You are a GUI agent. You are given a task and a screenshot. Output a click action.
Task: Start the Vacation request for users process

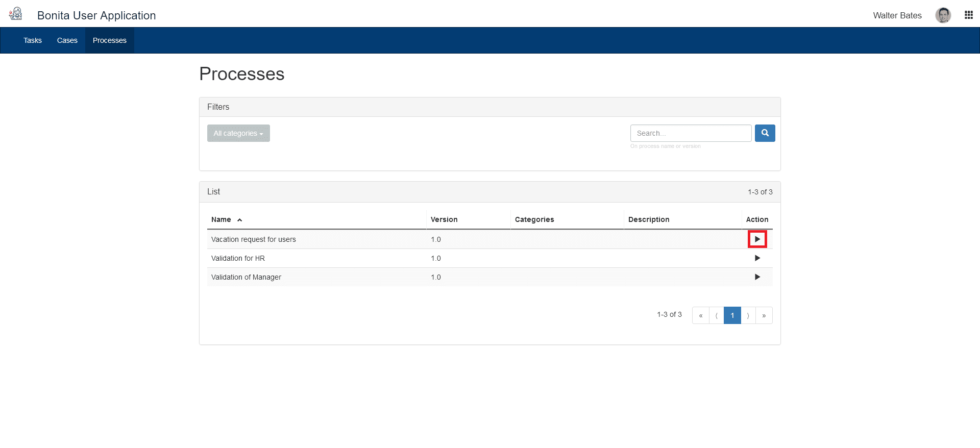(757, 239)
